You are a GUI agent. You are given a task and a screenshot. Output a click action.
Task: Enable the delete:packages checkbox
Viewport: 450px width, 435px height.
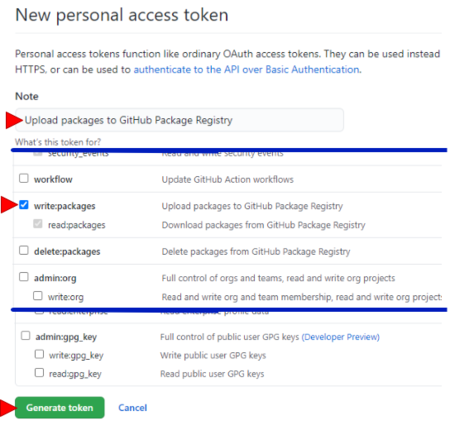click(24, 250)
